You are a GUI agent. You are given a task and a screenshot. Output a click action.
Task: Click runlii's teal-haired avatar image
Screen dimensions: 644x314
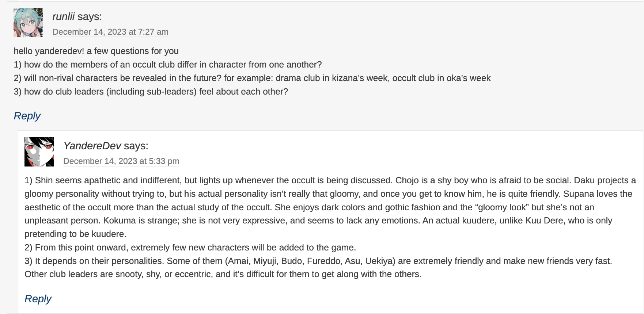coord(28,23)
